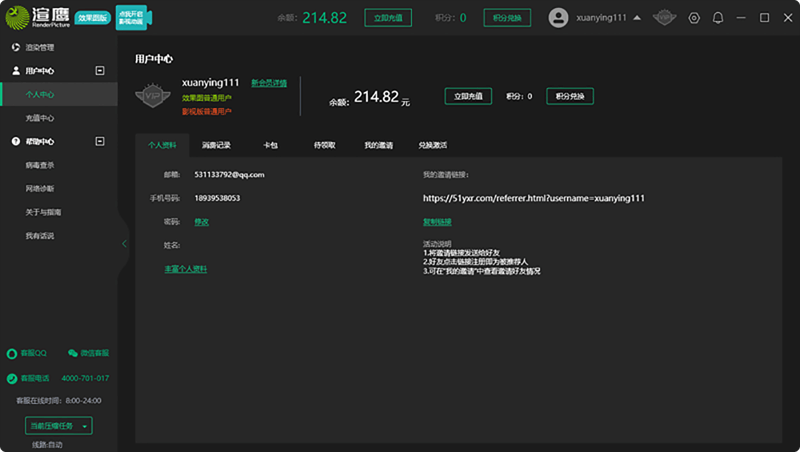Collapse the 用户中心 sidebar section

point(99,71)
